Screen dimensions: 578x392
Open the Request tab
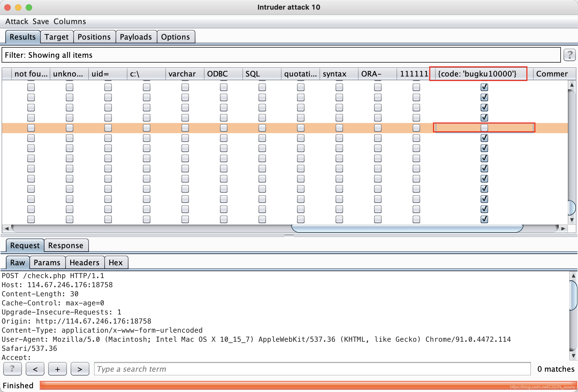point(25,245)
